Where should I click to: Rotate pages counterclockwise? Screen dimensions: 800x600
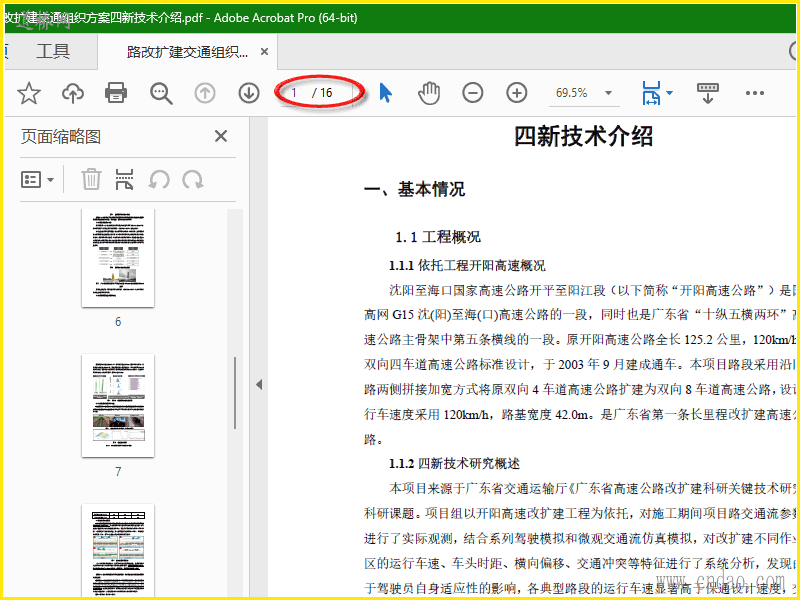(x=159, y=180)
